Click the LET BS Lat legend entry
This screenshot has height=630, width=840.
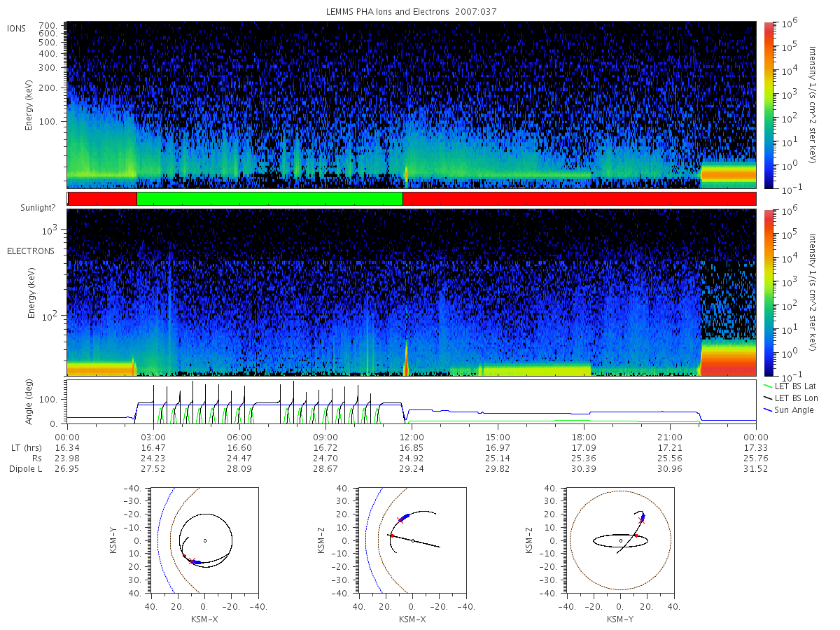coord(791,386)
